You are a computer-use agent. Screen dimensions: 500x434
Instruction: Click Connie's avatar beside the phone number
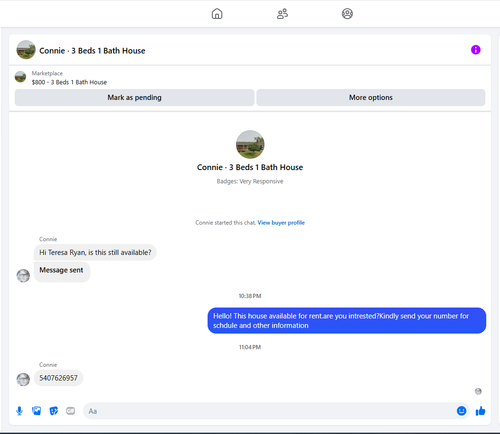(x=23, y=379)
